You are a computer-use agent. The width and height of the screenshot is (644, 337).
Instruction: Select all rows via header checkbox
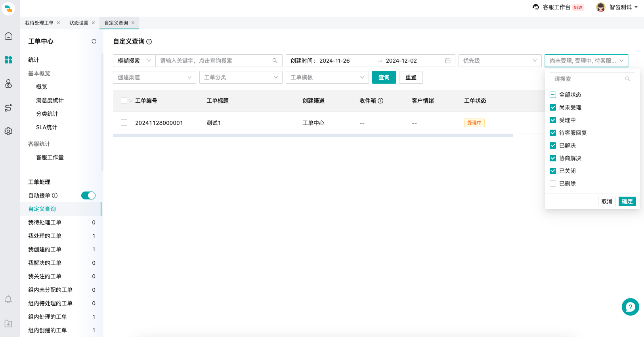[x=124, y=101]
